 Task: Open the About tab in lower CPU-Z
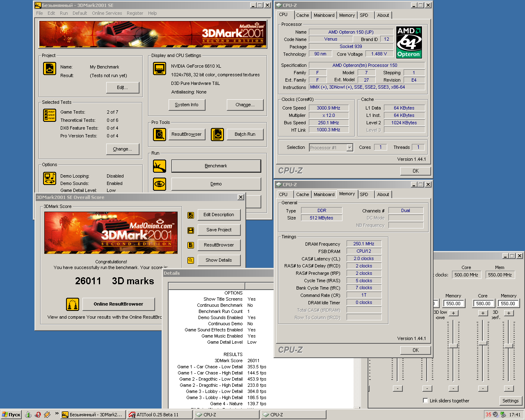pyautogui.click(x=383, y=194)
